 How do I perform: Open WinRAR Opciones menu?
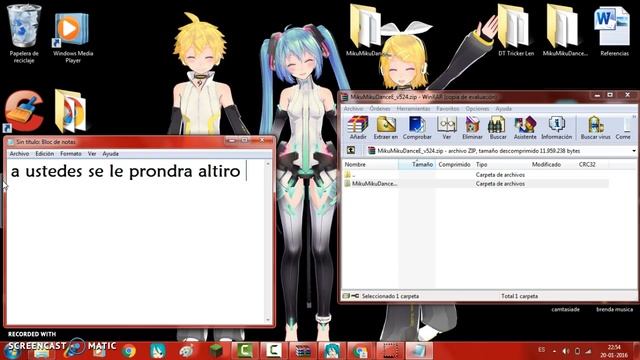click(x=477, y=109)
